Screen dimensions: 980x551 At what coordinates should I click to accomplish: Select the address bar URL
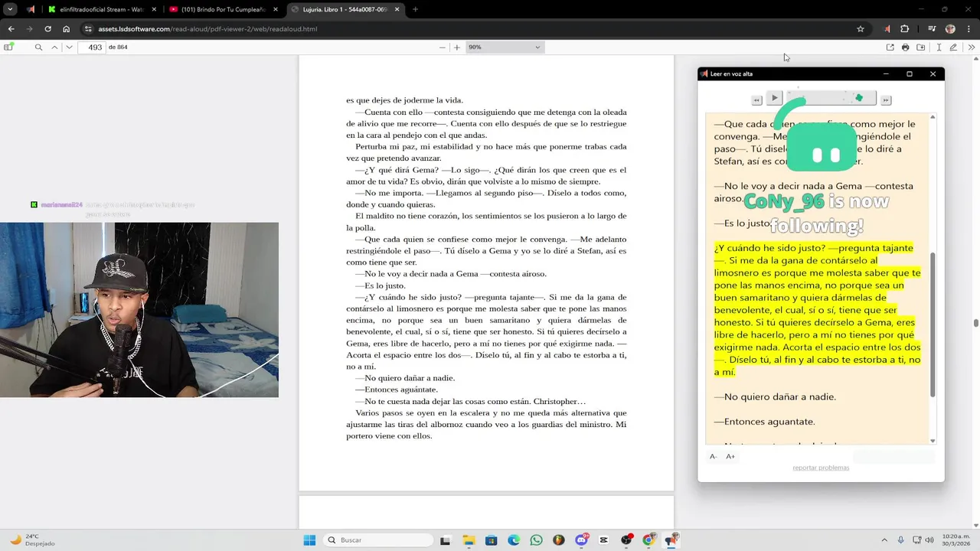207,29
